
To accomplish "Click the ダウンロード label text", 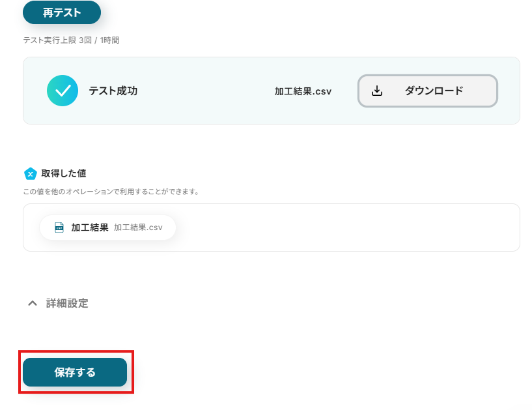I will [434, 91].
